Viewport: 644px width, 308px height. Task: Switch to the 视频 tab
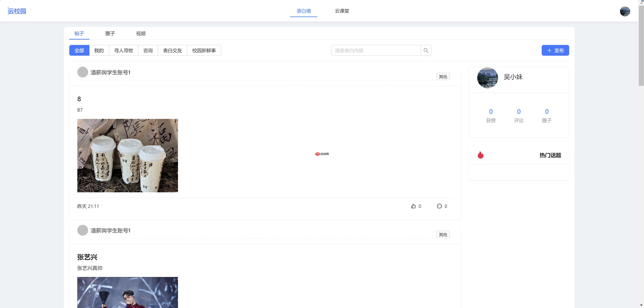click(x=141, y=34)
